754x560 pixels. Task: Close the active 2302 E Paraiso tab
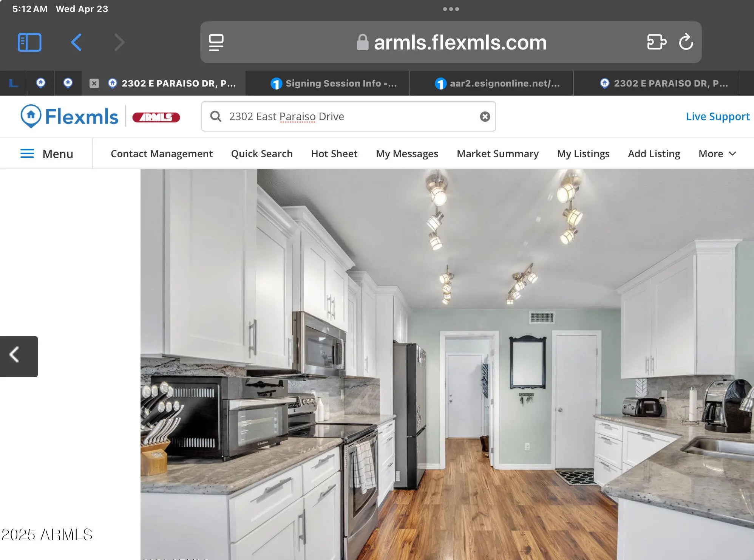click(x=94, y=84)
